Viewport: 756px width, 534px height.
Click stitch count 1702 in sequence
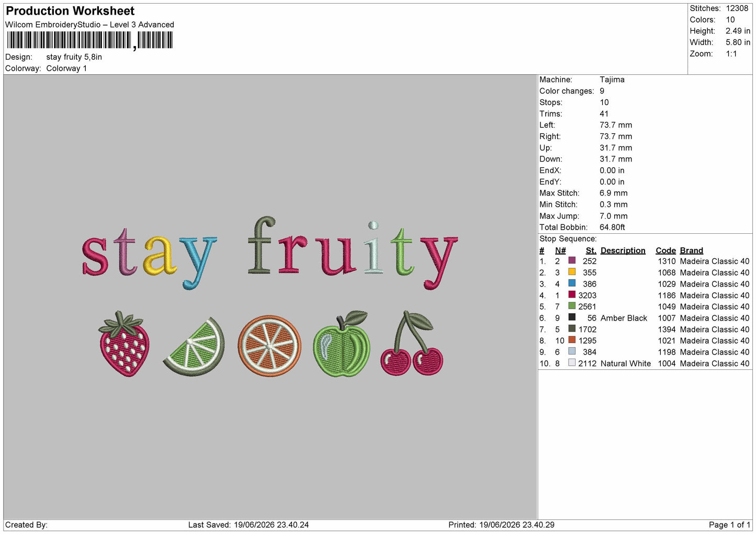pos(588,330)
